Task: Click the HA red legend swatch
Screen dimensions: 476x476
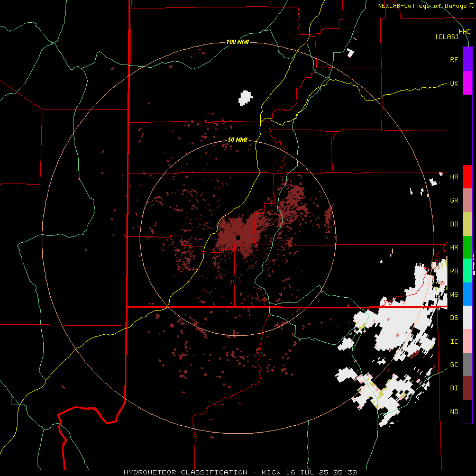Action: click(x=467, y=177)
